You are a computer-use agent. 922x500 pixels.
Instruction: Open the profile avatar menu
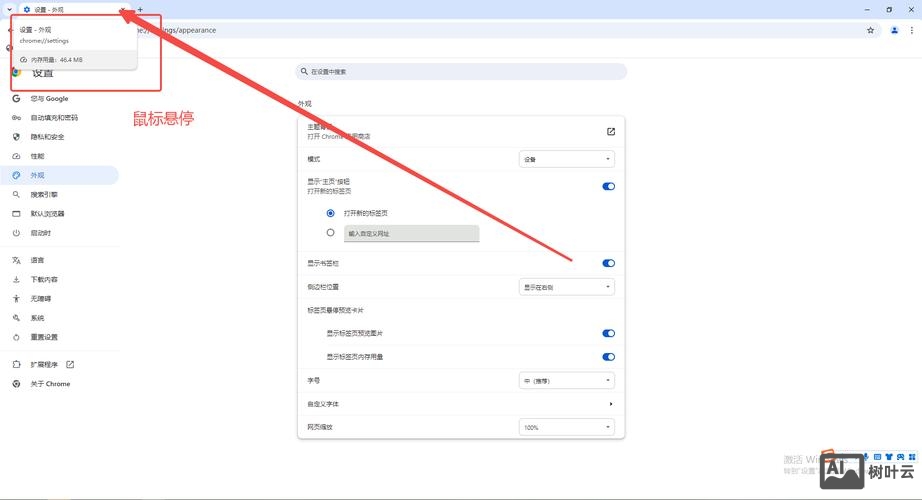coord(894,30)
